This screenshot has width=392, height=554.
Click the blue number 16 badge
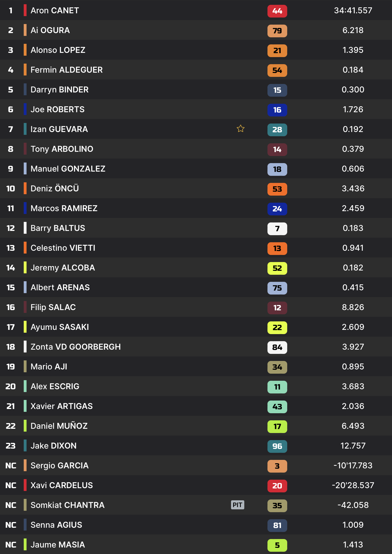[x=277, y=110]
